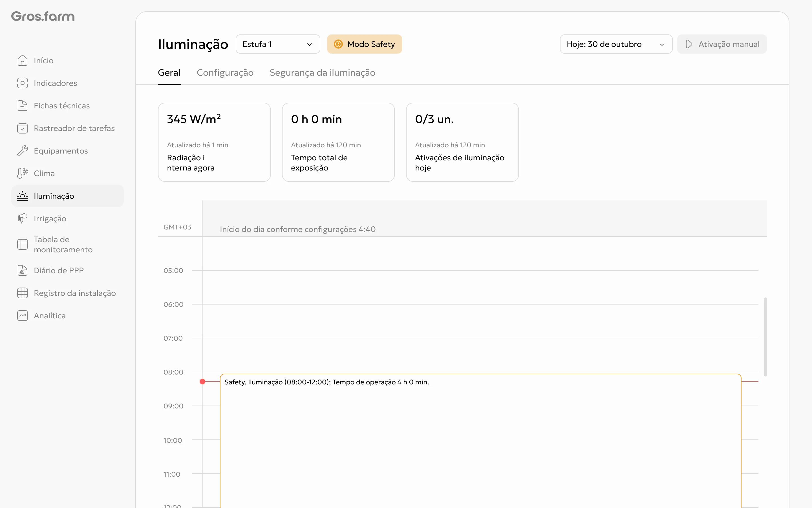Click the Fichas técnicas document icon

(x=23, y=106)
